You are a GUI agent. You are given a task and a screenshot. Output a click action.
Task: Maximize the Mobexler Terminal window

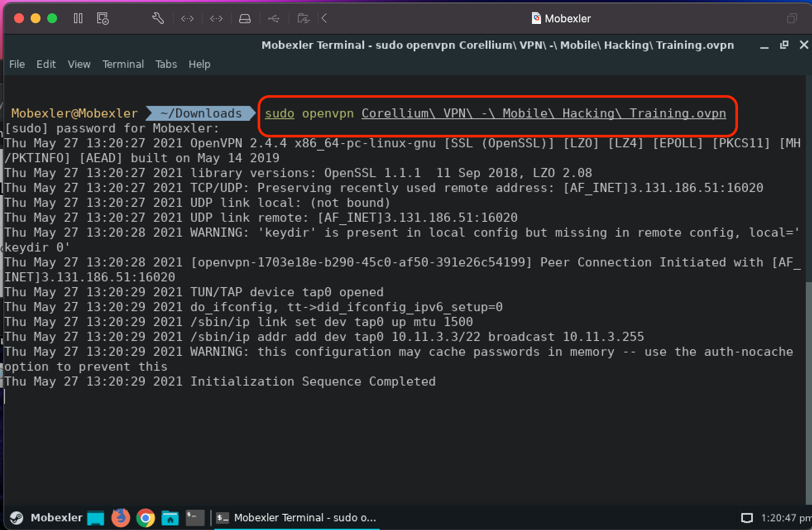(784, 45)
